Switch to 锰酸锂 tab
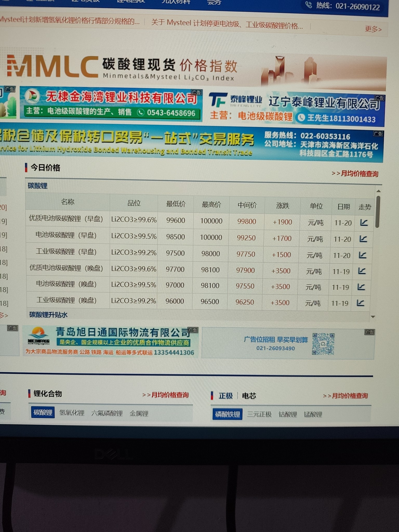 click(313, 414)
